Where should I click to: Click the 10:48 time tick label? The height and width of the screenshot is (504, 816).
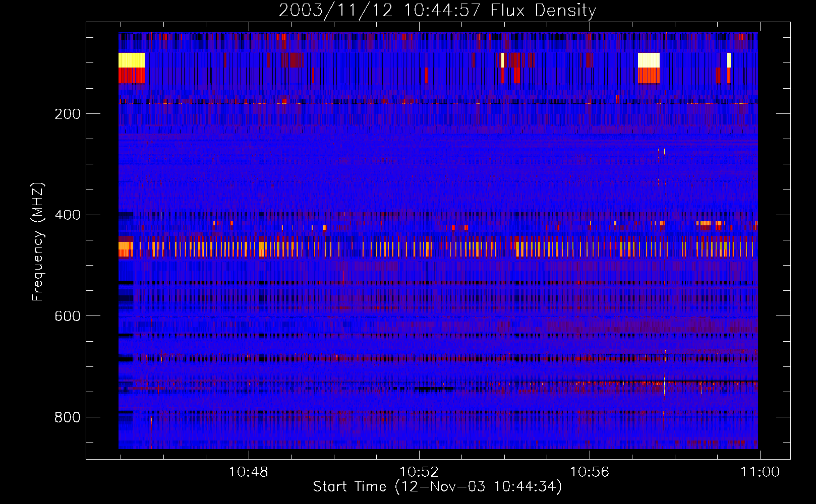249,472
